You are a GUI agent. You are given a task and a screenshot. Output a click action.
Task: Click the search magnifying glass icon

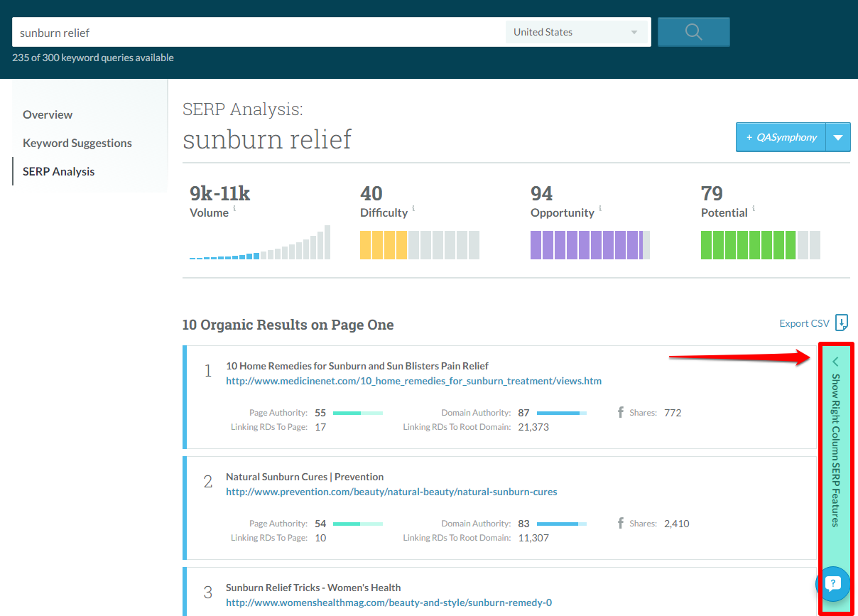pos(693,31)
